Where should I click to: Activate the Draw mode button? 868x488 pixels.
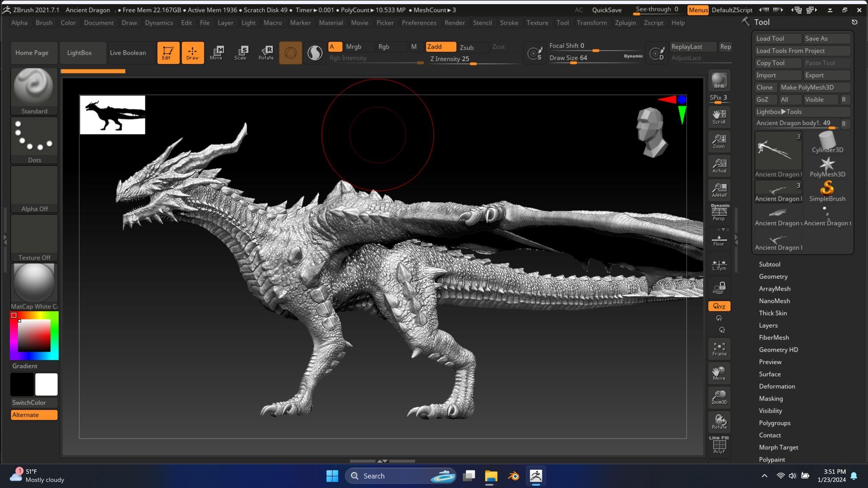(x=193, y=53)
